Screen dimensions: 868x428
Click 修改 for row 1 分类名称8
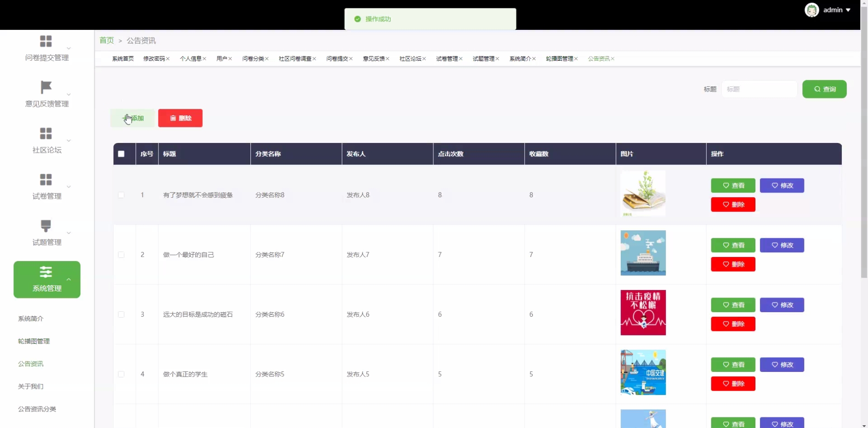[x=782, y=186]
